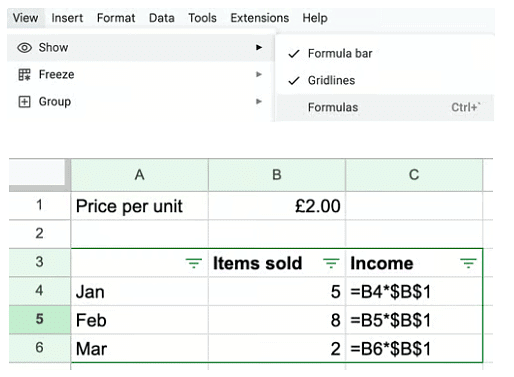Select the items sold value 8

[x=277, y=320]
